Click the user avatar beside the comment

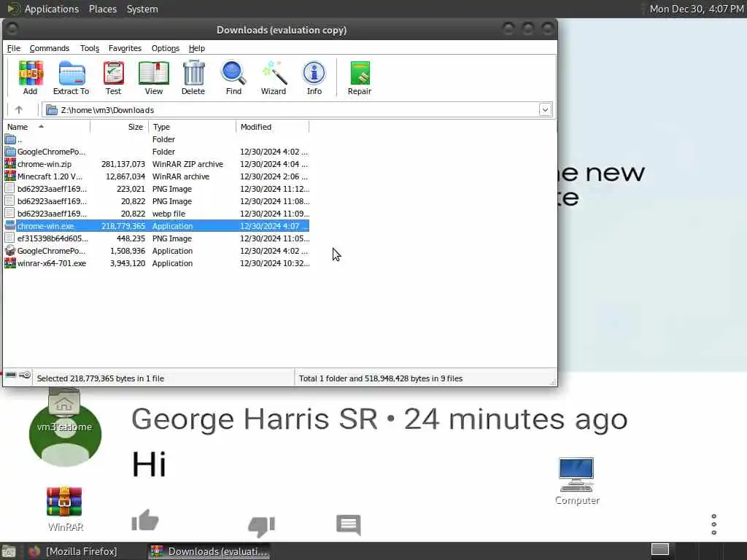(x=65, y=433)
